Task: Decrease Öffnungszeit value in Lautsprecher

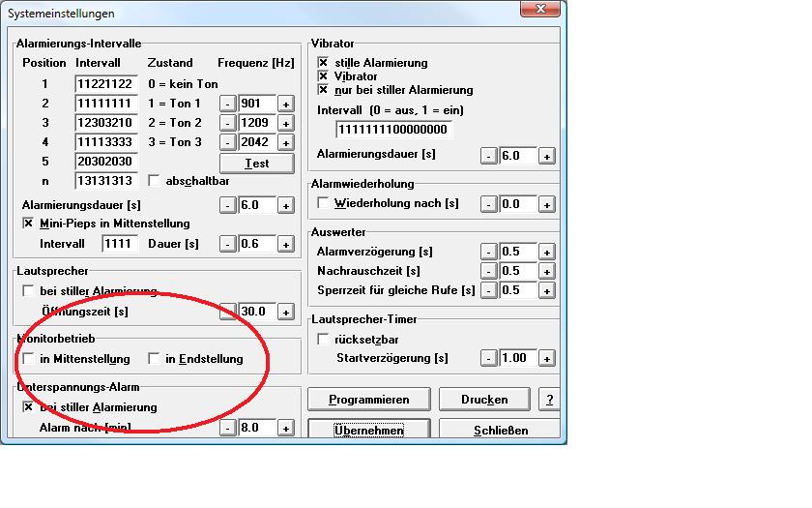Action: (227, 312)
